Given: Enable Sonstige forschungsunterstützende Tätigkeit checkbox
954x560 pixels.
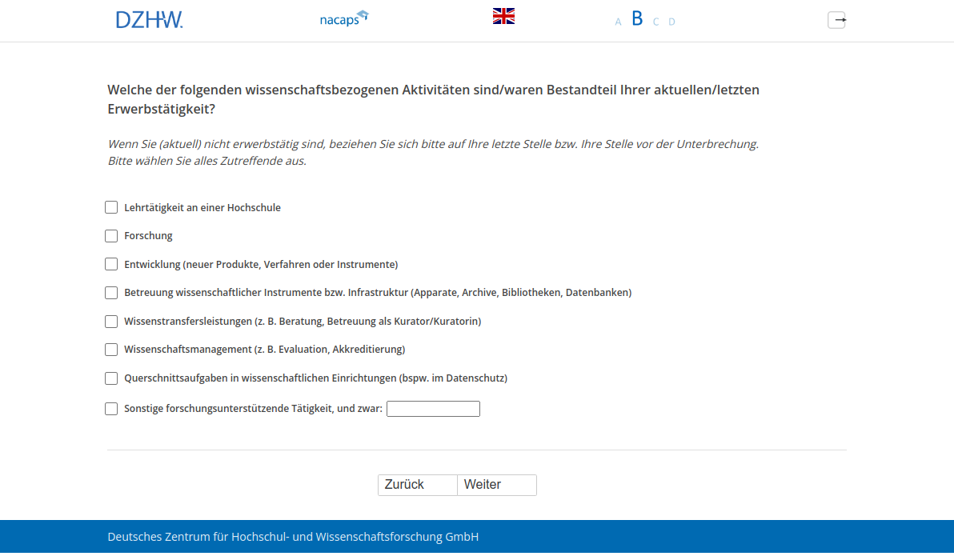Looking at the screenshot, I should [111, 409].
